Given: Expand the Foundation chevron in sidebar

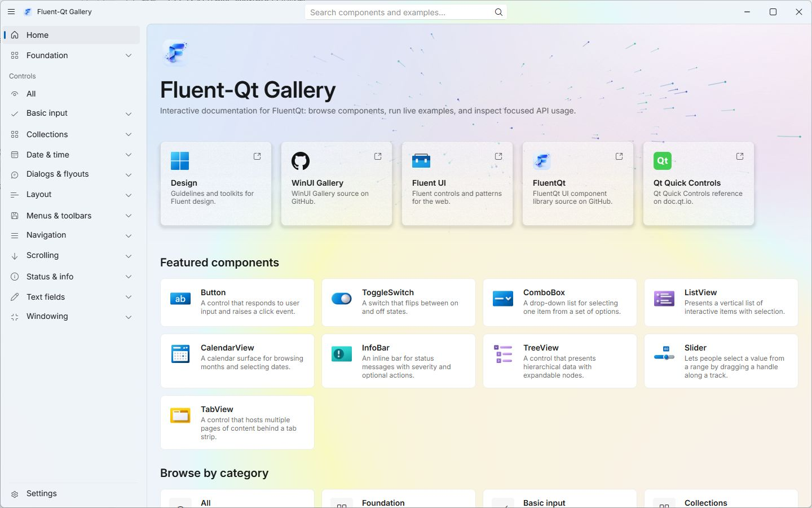Looking at the screenshot, I should (129, 55).
